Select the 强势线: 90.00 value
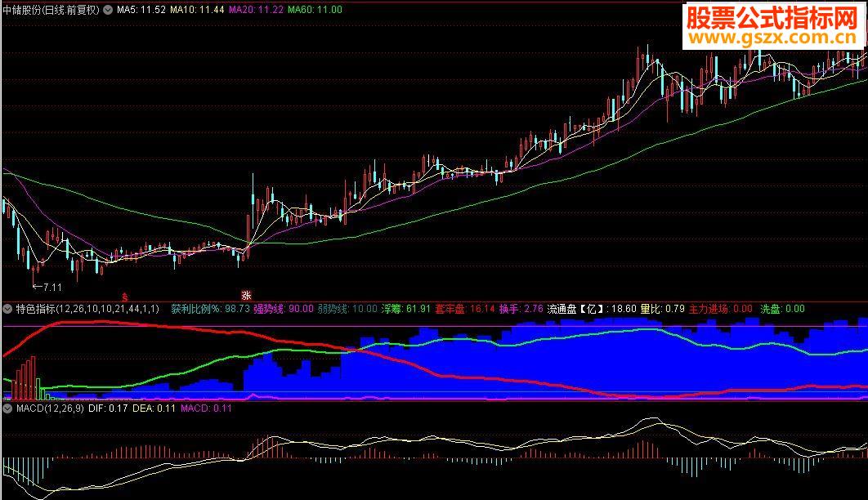The width and height of the screenshot is (868, 500). [284, 309]
